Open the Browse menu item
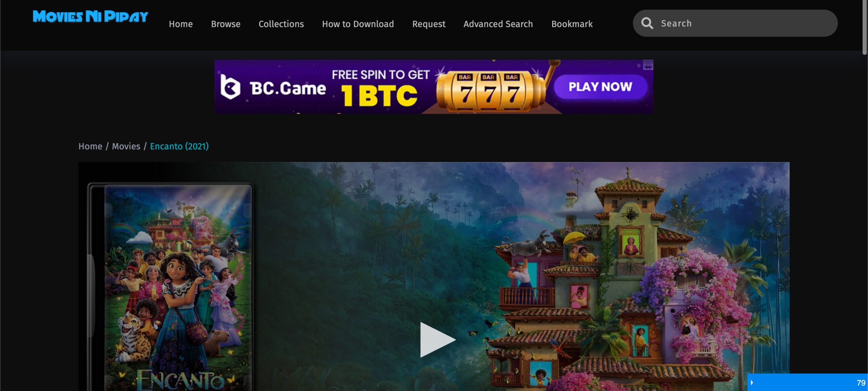 pyautogui.click(x=225, y=24)
